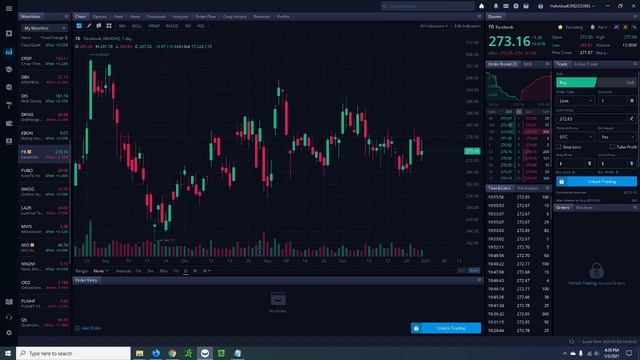Open the Watchlists panel menu icon
The width and height of the screenshot is (640, 360).
coord(66,16)
